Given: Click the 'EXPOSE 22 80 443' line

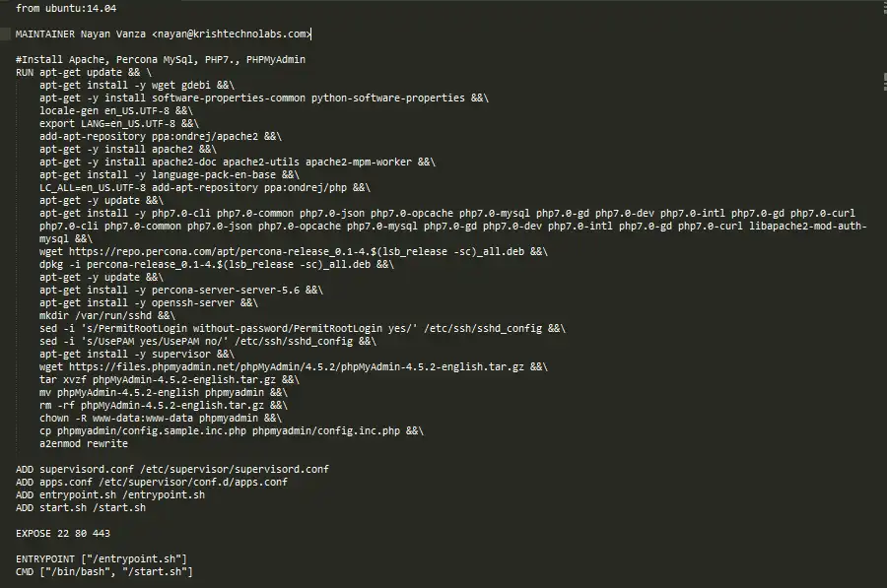Looking at the screenshot, I should coord(63,533).
